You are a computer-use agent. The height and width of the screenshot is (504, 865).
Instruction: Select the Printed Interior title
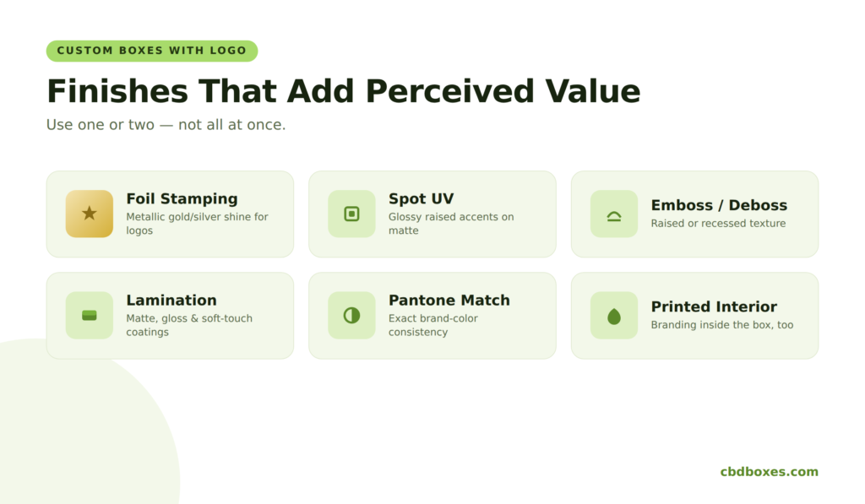714,306
